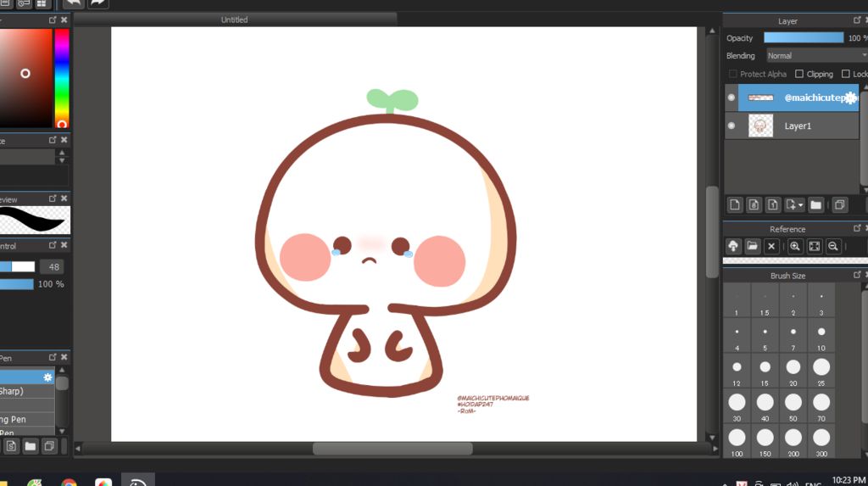This screenshot has width=868, height=486.
Task: Enable the Clipping checkbox
Action: click(799, 74)
